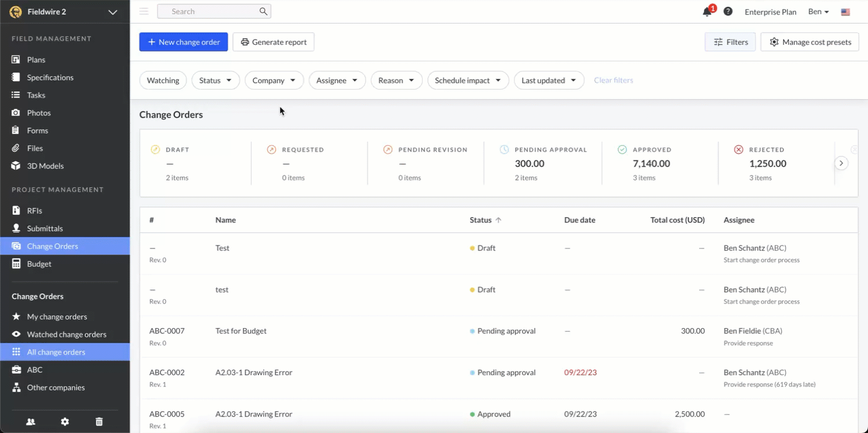Open the help question mark icon

728,11
